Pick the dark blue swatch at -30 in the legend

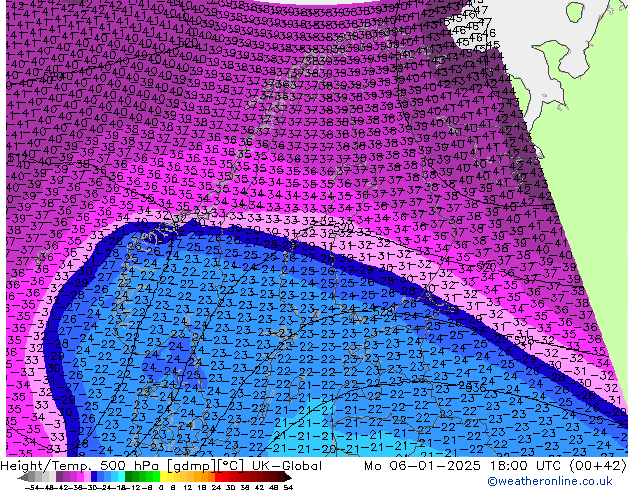pyautogui.click(x=94, y=477)
